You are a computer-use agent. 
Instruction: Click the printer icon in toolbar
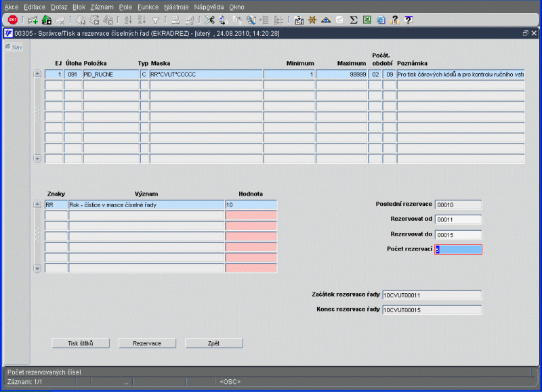pos(175,20)
